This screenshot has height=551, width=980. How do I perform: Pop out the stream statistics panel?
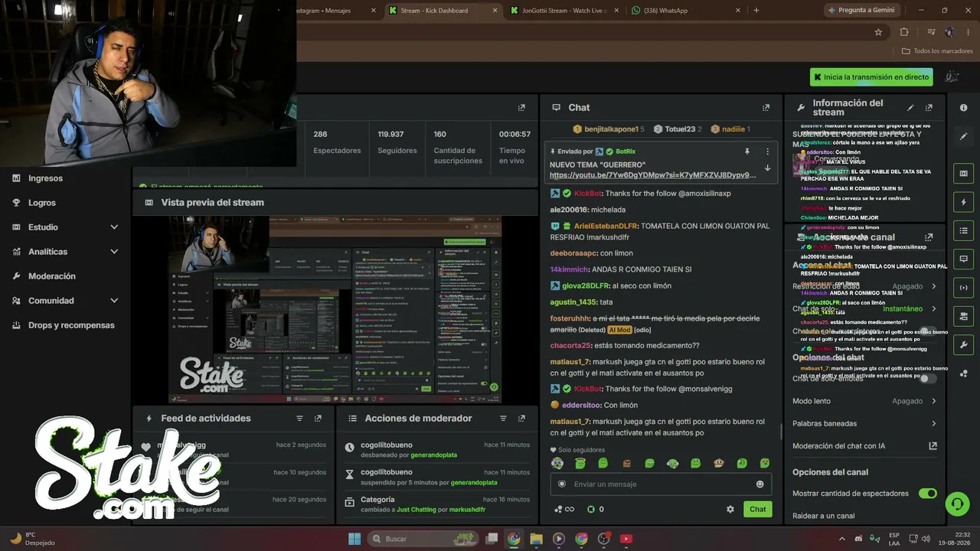(x=521, y=108)
